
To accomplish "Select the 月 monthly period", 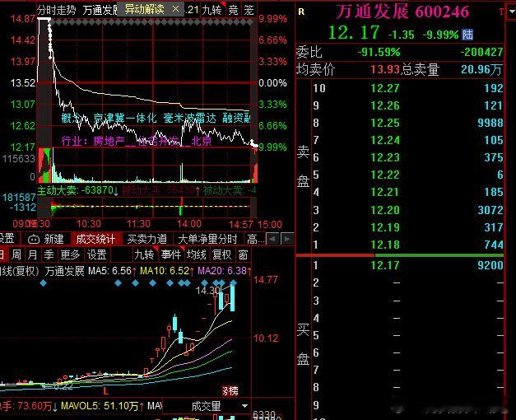I will (32, 254).
